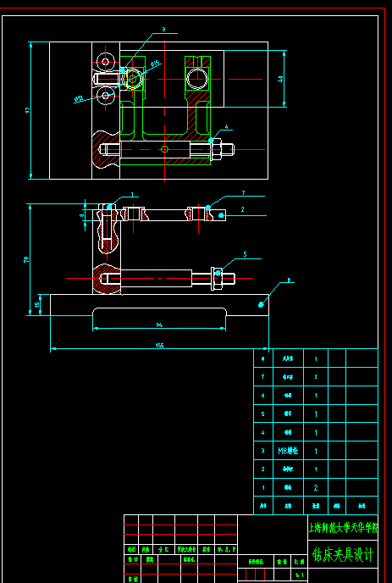Select the 79 height dimension text
The image size is (392, 583).
pos(26,260)
